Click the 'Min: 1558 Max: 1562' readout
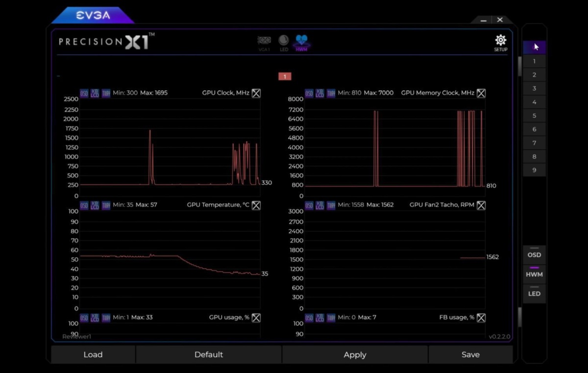 click(366, 205)
